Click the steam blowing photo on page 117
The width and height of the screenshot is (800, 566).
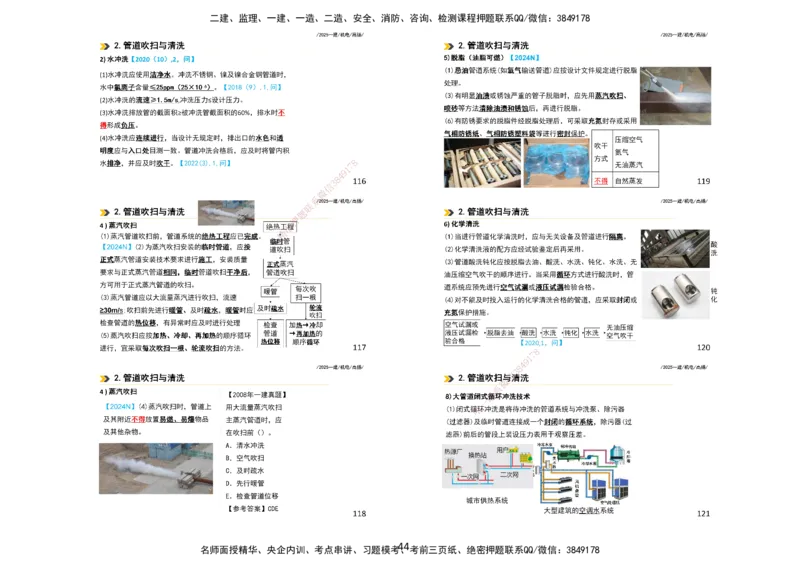226,212
